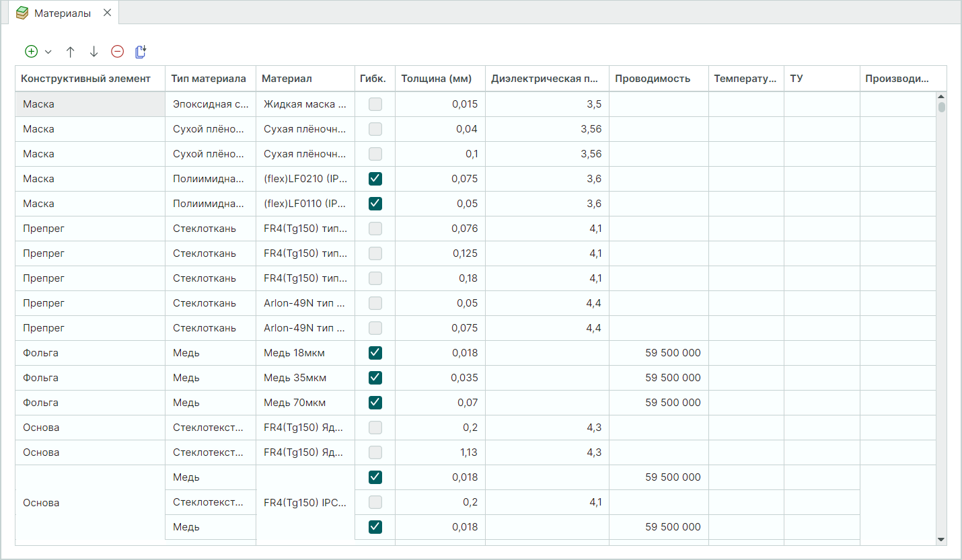Click the Проводимость column header
The height and width of the screenshot is (560, 962).
click(x=652, y=79)
